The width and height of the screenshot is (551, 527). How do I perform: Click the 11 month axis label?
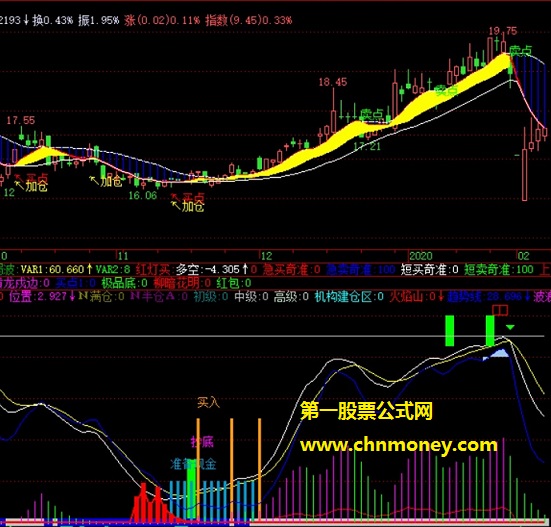tap(123, 256)
